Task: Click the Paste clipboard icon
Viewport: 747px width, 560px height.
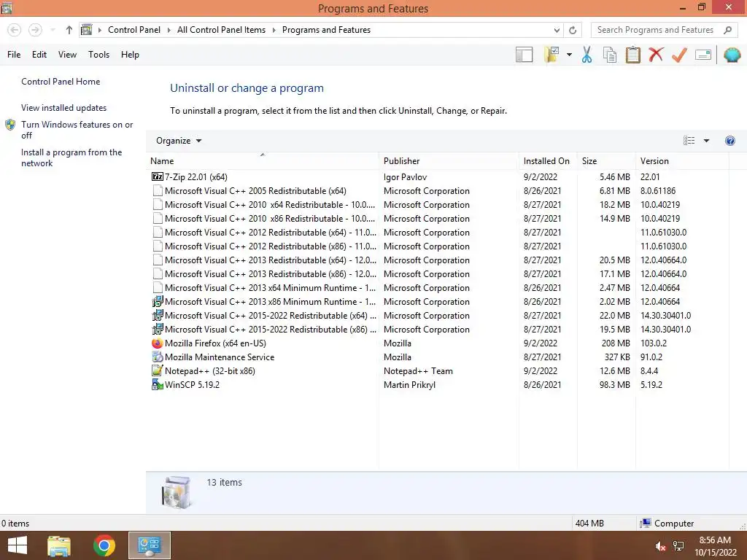Action: click(632, 55)
